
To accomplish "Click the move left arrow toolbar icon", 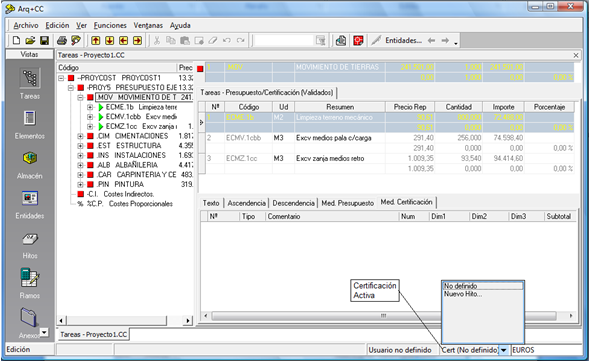I will click(124, 40).
